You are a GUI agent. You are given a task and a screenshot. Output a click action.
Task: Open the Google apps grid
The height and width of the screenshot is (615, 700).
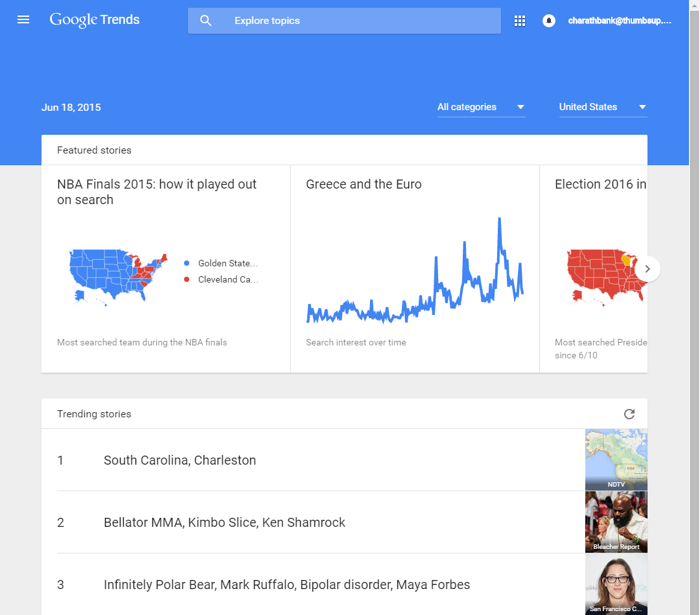coord(520,21)
